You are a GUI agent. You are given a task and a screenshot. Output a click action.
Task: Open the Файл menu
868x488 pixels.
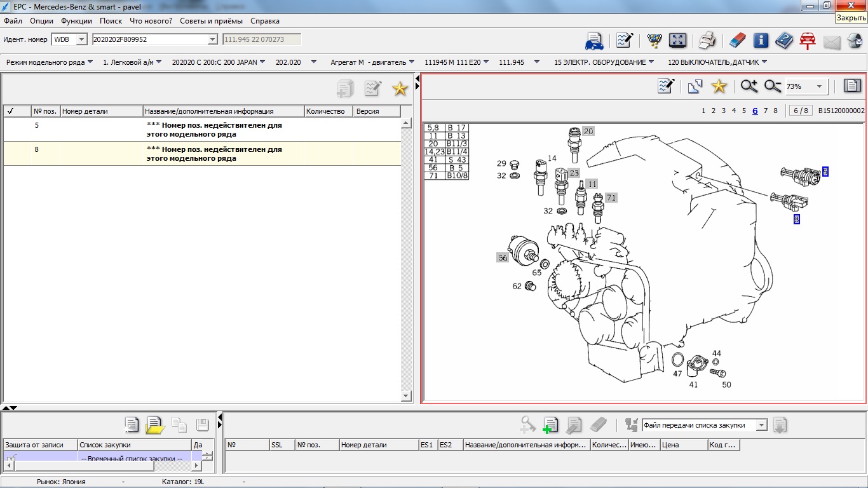[13, 21]
